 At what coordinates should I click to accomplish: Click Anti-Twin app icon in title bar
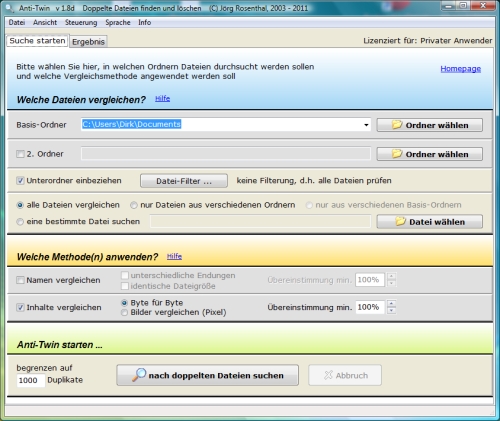click(10, 8)
